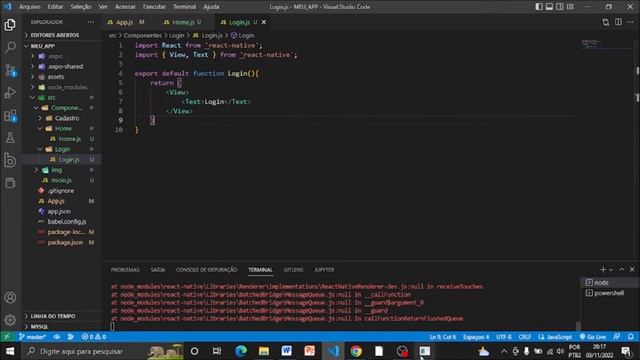The image size is (640, 360).
Task: Open the Terminal menu
Action: [184, 7]
